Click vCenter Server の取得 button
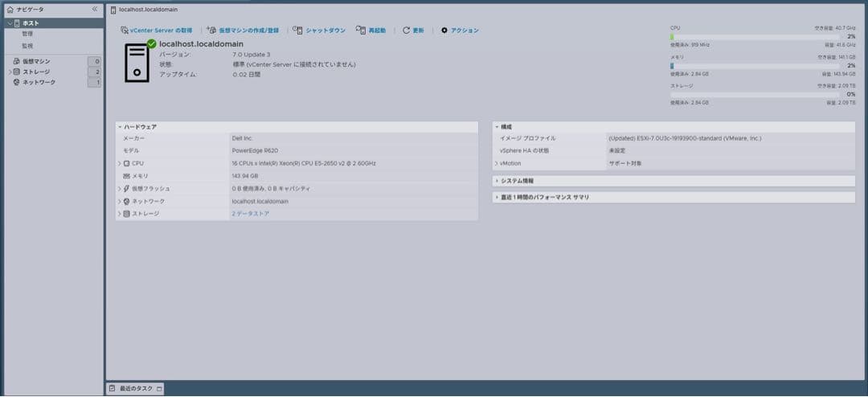This screenshot has width=868, height=397. click(156, 31)
